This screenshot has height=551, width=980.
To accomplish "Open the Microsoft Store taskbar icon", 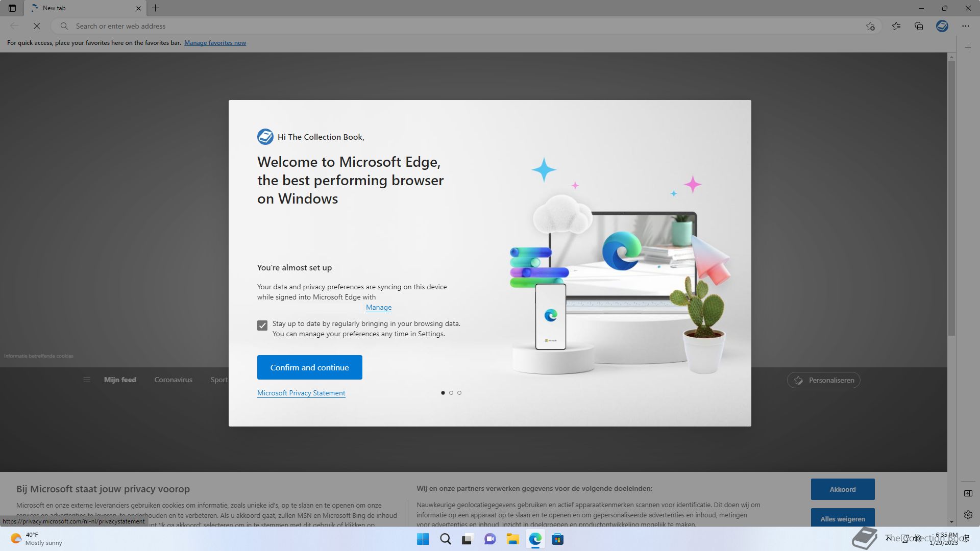I will [x=557, y=539].
